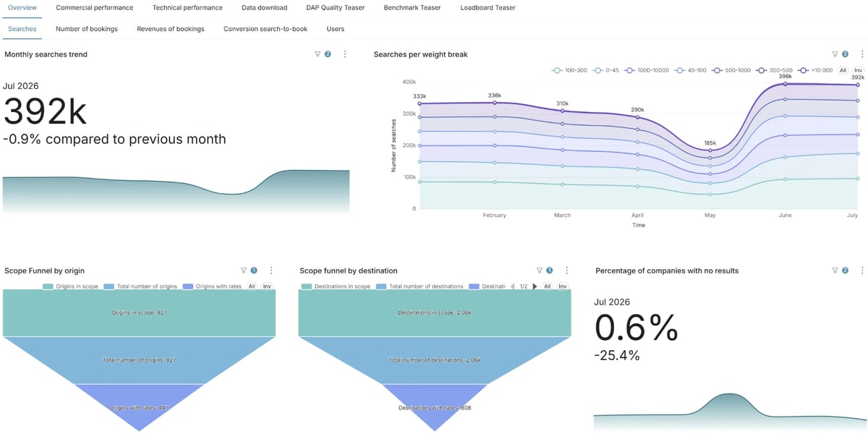Click All button in origin funnel legend
The width and height of the screenshot is (868, 434).
252,286
